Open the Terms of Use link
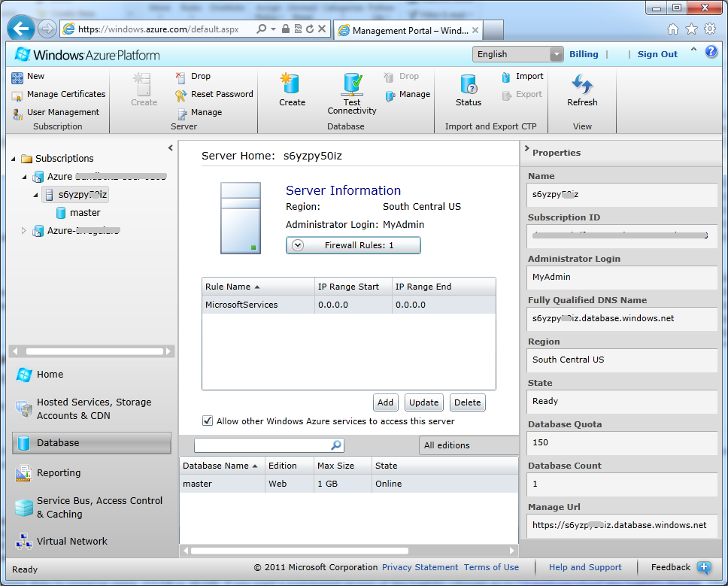The image size is (728, 586). click(x=491, y=567)
